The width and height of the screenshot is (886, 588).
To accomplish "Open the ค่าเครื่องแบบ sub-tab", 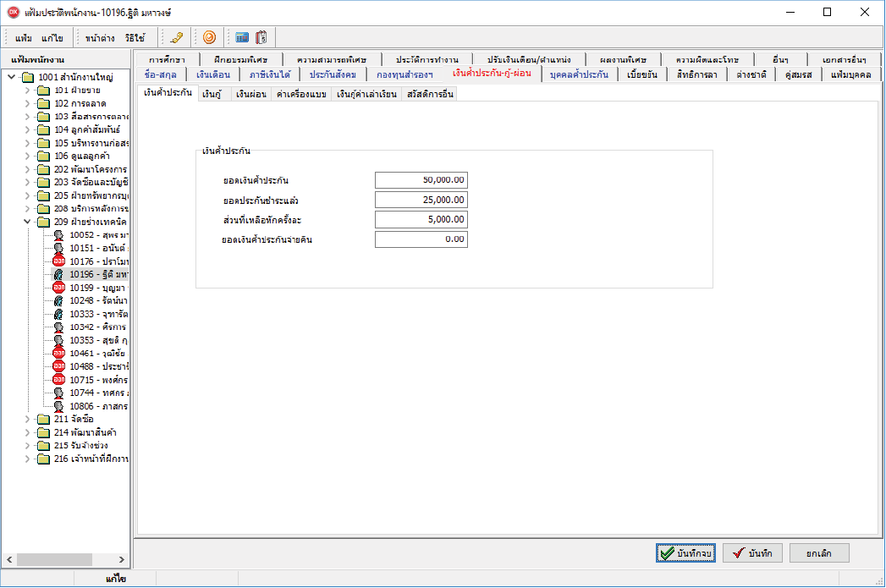I will [302, 94].
